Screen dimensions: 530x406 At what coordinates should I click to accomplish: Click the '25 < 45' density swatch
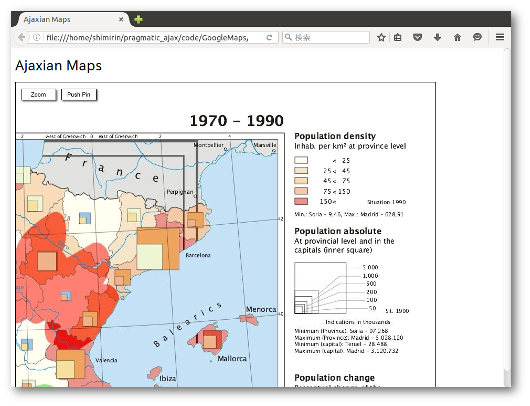point(301,170)
